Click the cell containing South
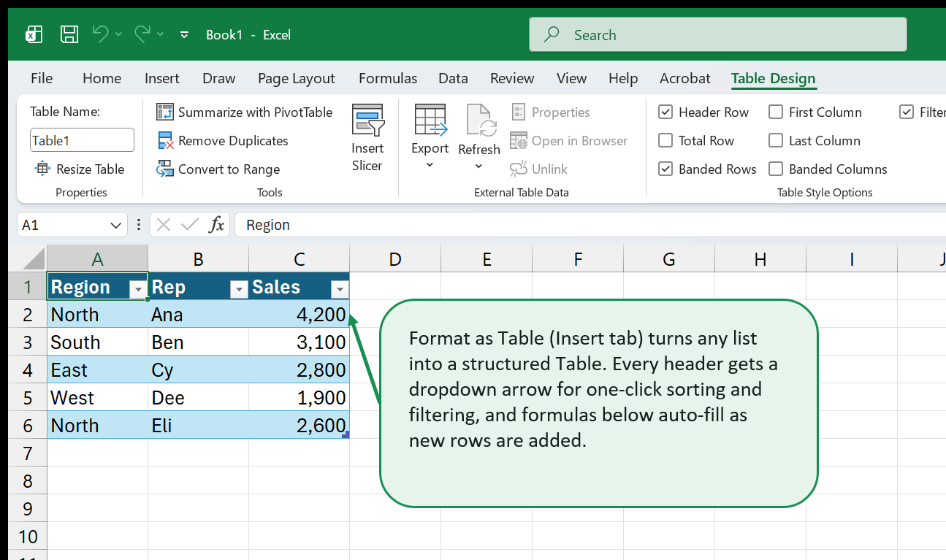 (97, 342)
